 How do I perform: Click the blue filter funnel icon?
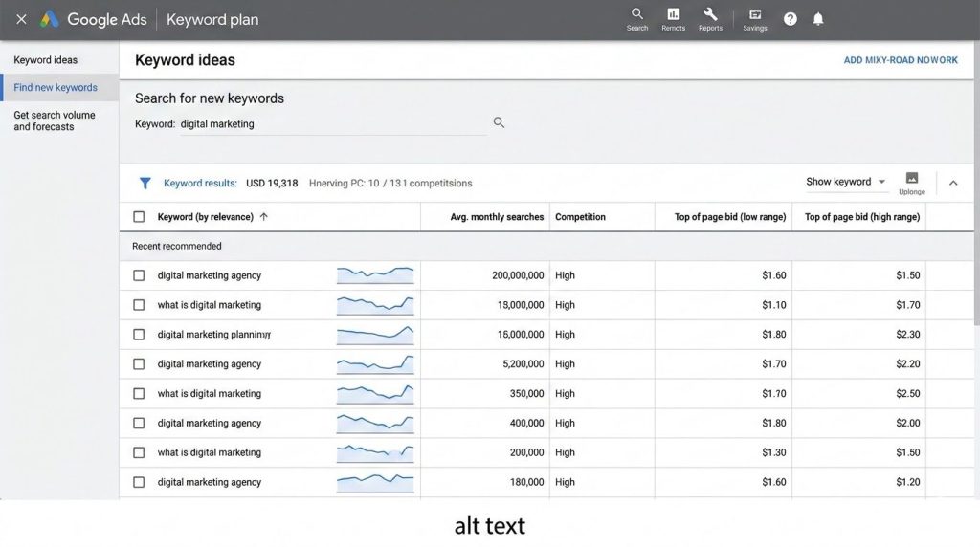point(145,183)
